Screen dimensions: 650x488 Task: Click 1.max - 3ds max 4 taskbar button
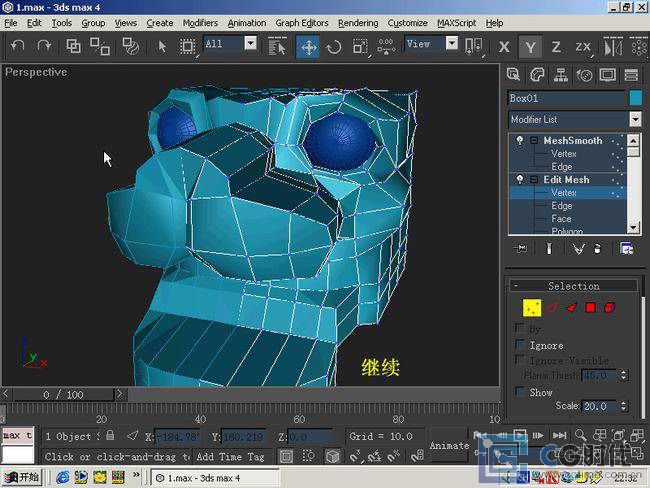pyautogui.click(x=213, y=478)
